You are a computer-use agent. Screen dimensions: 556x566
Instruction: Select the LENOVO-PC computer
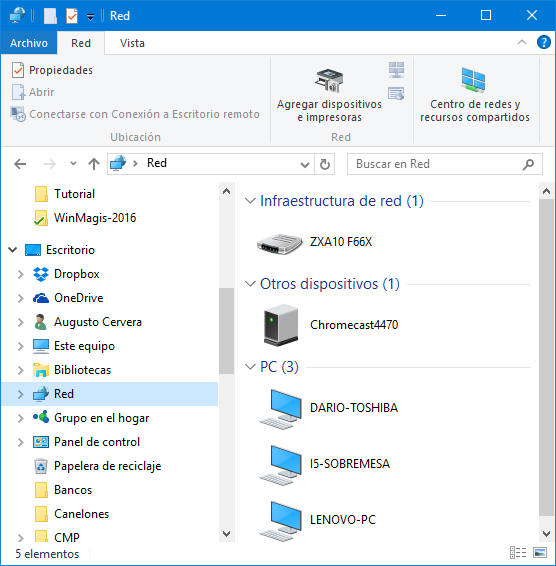317,520
